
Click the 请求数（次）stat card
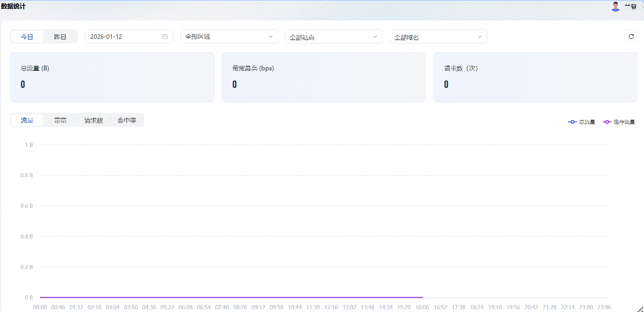535,77
